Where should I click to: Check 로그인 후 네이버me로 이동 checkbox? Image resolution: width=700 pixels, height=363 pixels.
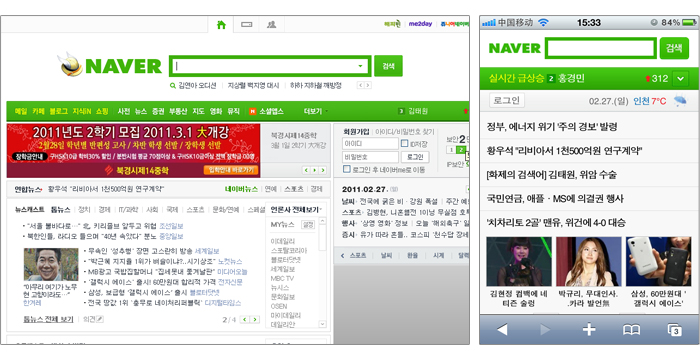346,169
